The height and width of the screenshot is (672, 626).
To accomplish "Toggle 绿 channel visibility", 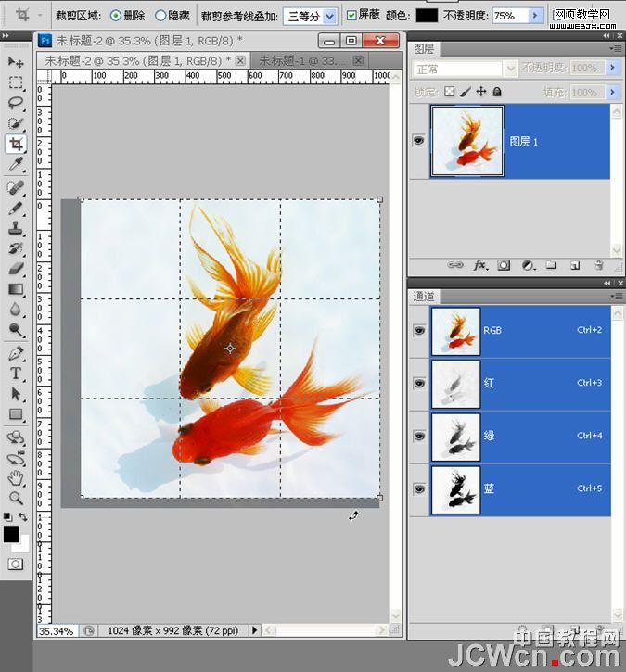I will [419, 437].
